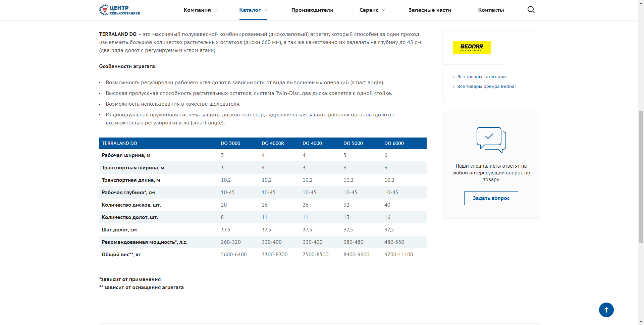
Task: Click the 13 chisels cell for DO 5000
Action: 346,217
